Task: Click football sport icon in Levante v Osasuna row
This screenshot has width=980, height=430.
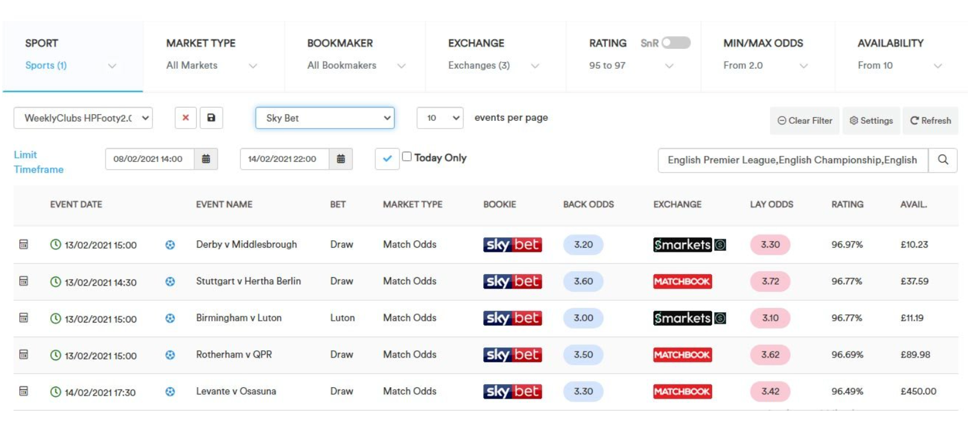Action: point(170,392)
